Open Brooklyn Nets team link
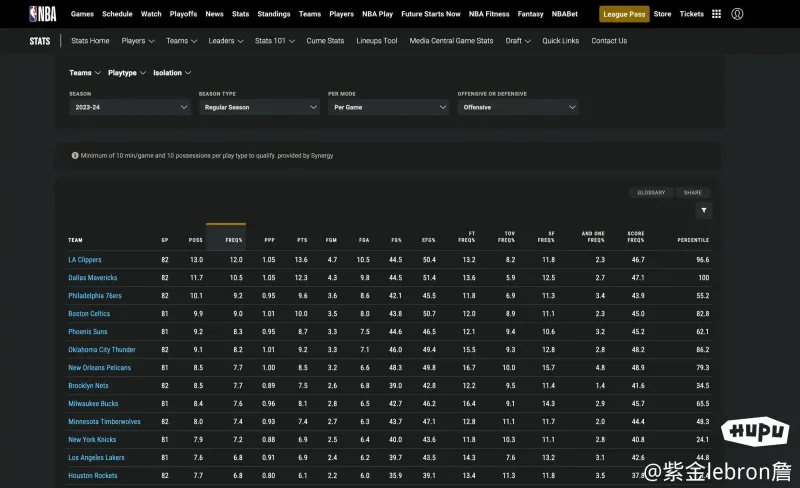 [88, 385]
